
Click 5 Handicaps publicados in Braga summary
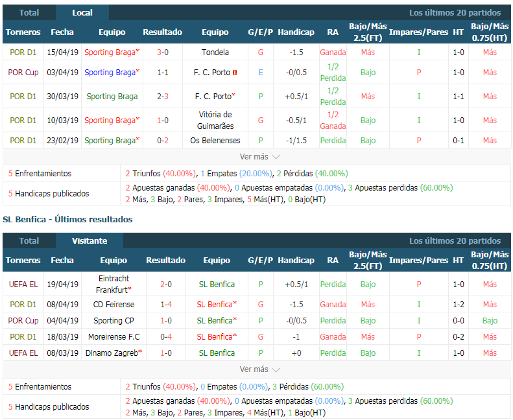click(x=49, y=194)
